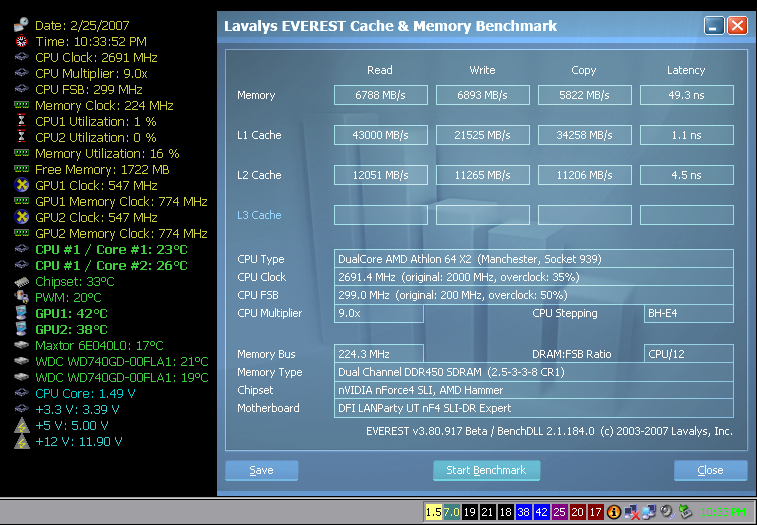Close window with red X button

[737, 26]
